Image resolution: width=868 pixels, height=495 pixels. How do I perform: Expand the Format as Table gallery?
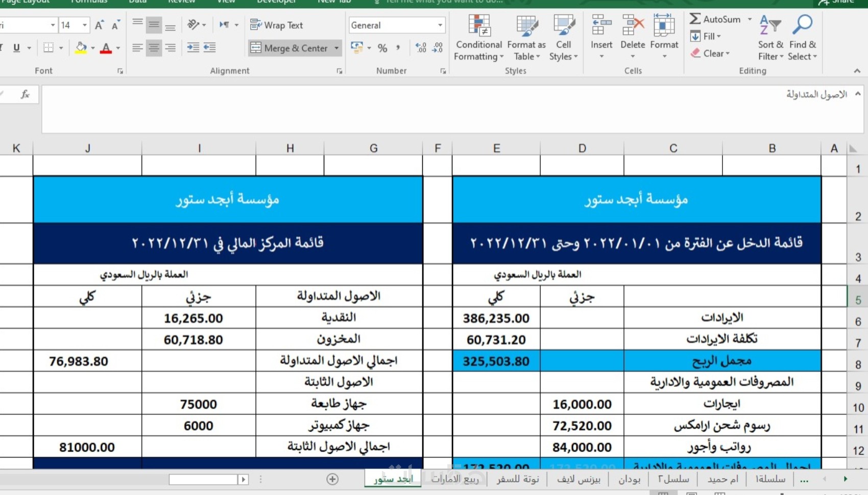click(526, 38)
